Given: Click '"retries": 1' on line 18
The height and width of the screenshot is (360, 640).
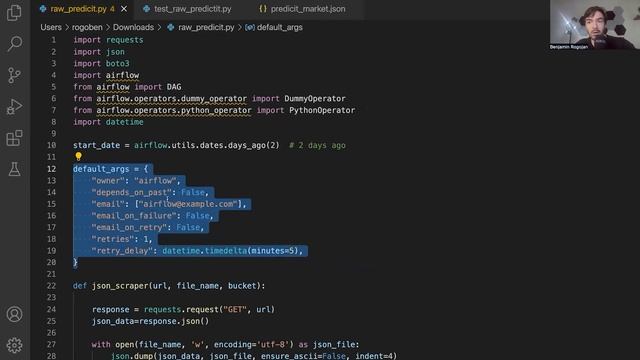Looking at the screenshot, I should tap(120, 239).
